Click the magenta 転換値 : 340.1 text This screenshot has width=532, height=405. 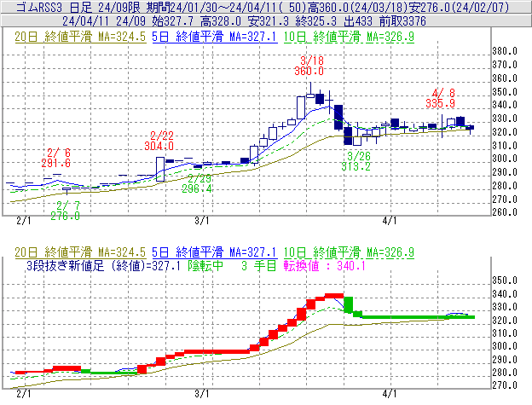[324, 265]
